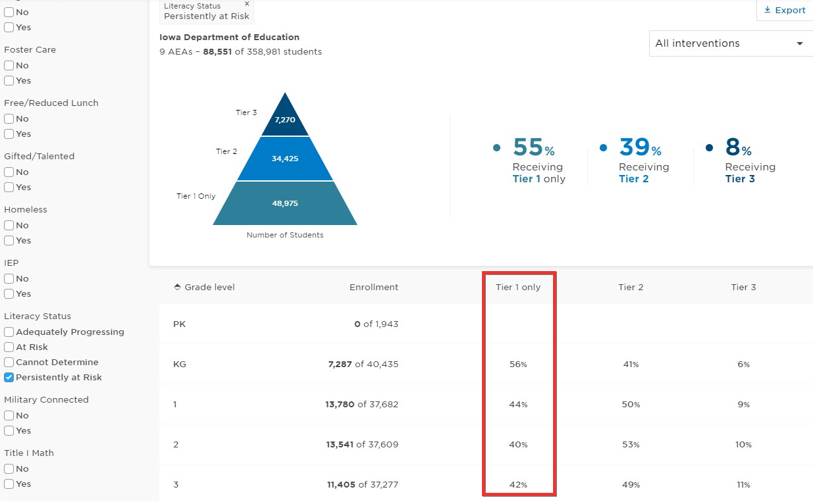Screen dimensions: 817x504
Task: Click the Tier 2 pyramid segment
Action: (x=285, y=159)
